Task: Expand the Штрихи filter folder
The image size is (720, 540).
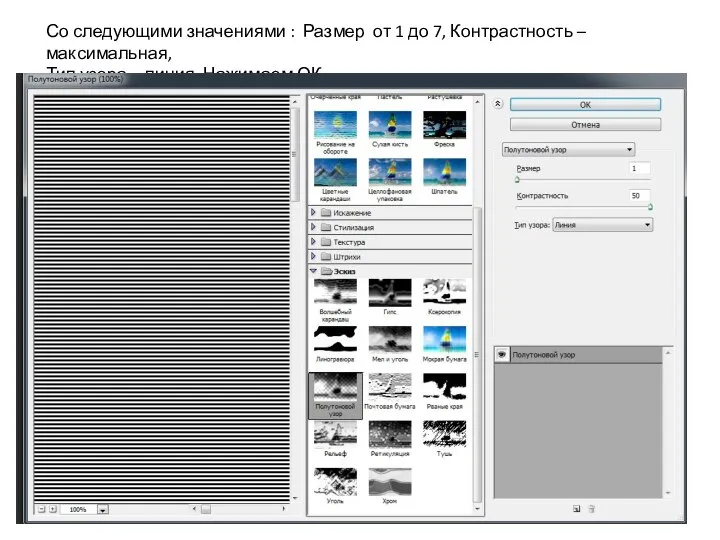Action: click(313, 256)
